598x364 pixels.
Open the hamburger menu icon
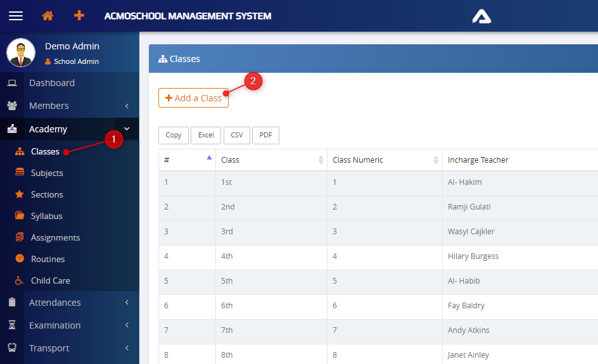pos(16,16)
